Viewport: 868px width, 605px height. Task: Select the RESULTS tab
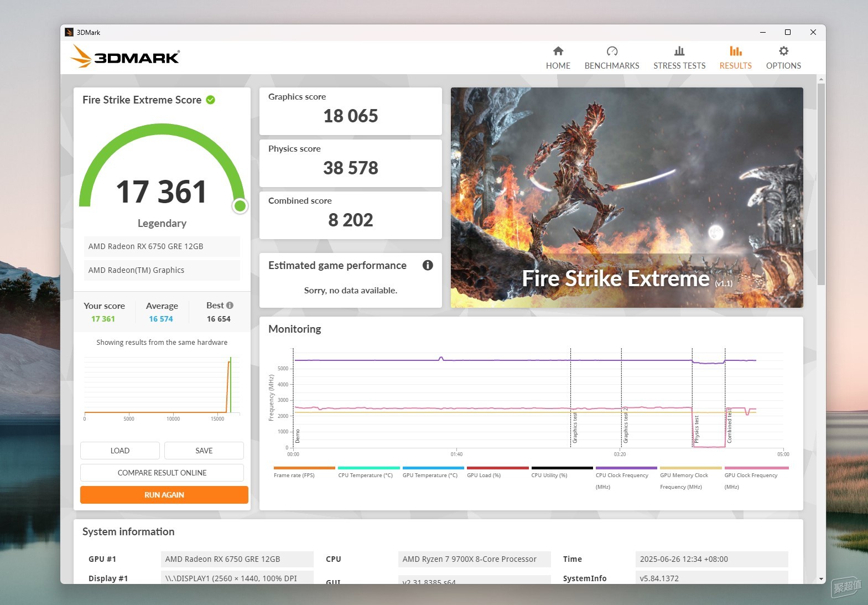coord(735,58)
